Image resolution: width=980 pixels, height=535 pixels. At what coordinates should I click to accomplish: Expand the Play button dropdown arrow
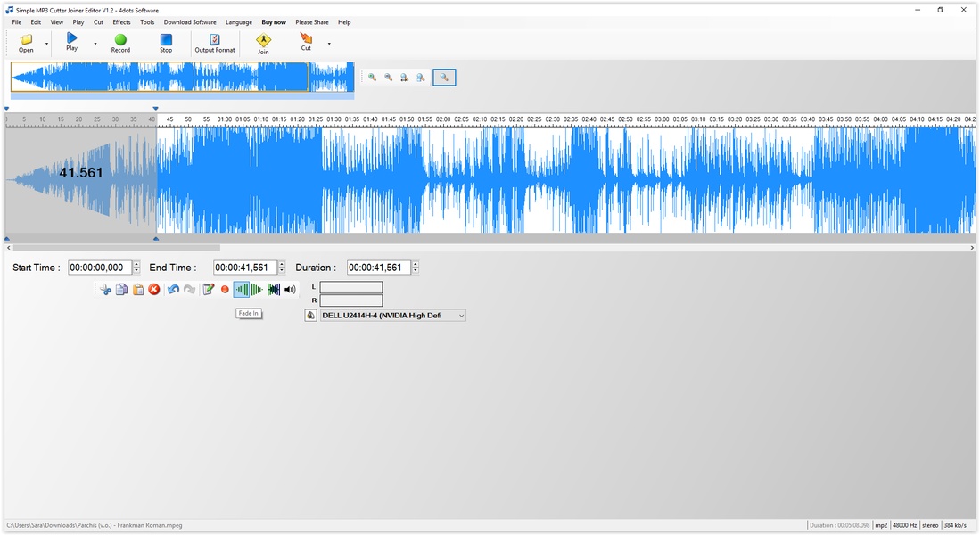pyautogui.click(x=95, y=44)
